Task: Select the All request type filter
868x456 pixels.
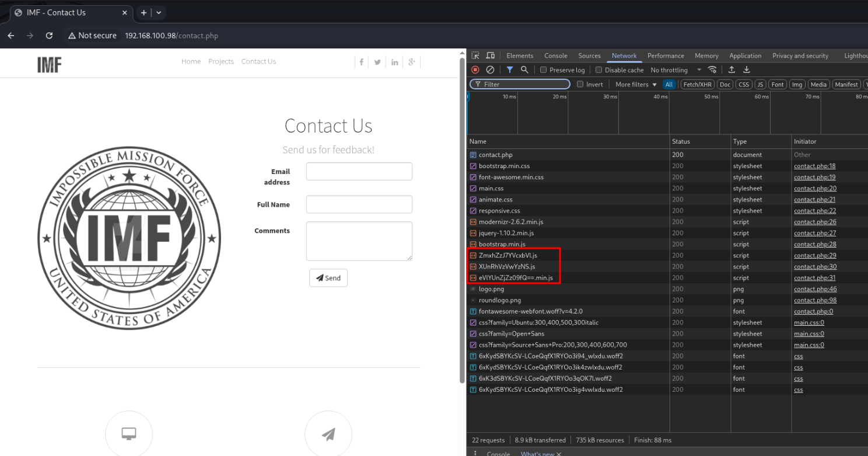Action: [x=669, y=84]
